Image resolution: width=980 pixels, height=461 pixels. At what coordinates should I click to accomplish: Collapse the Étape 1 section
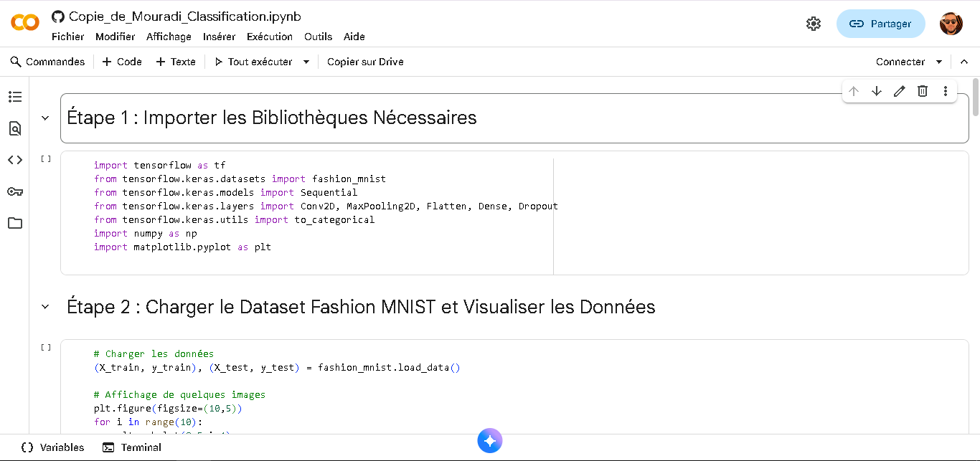[x=45, y=118]
